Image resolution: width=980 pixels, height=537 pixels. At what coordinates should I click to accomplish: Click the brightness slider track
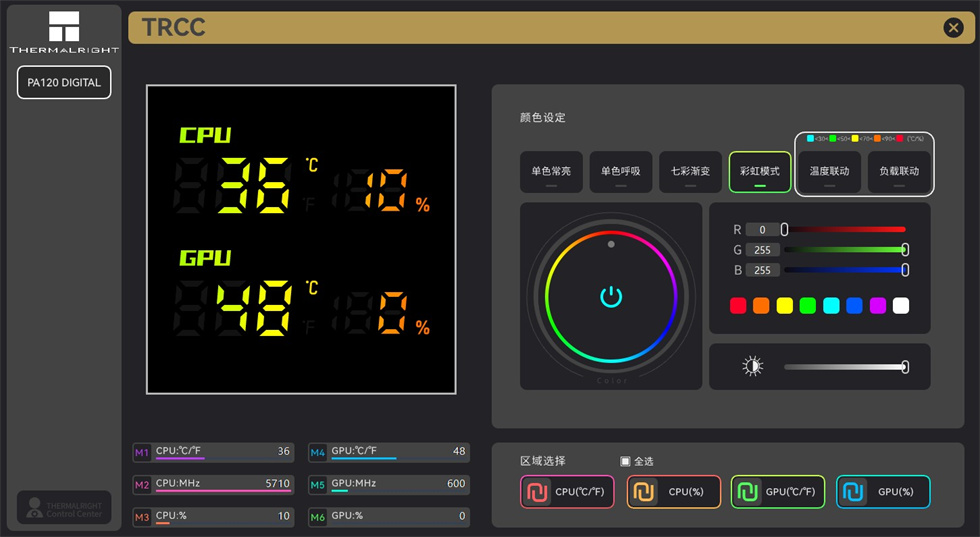844,367
